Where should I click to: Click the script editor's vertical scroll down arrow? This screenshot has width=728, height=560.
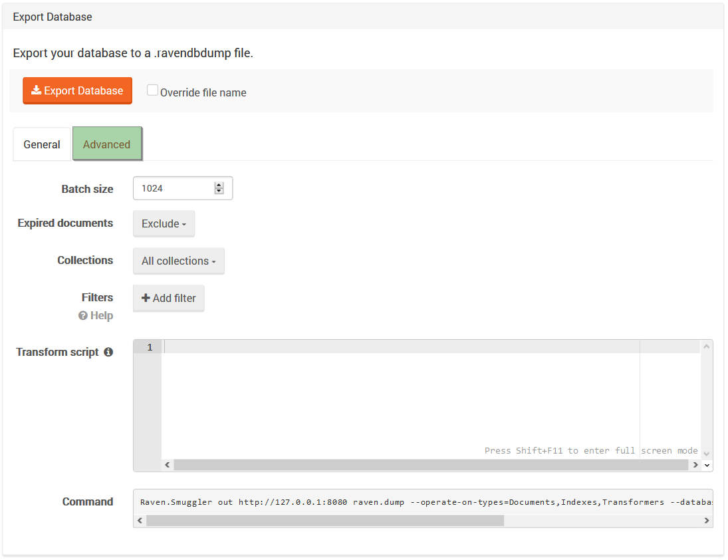[706, 454]
